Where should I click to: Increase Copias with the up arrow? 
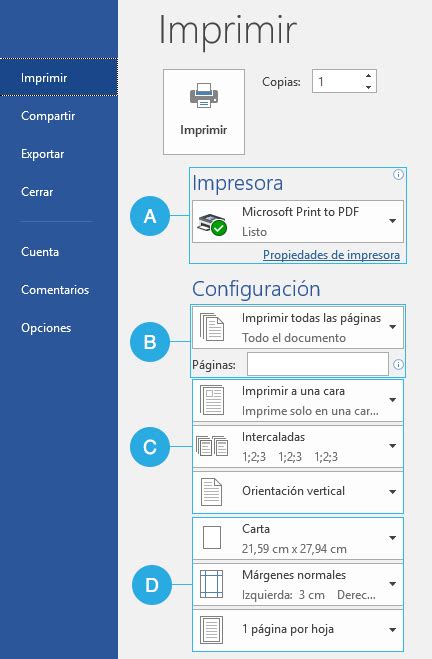tap(368, 76)
